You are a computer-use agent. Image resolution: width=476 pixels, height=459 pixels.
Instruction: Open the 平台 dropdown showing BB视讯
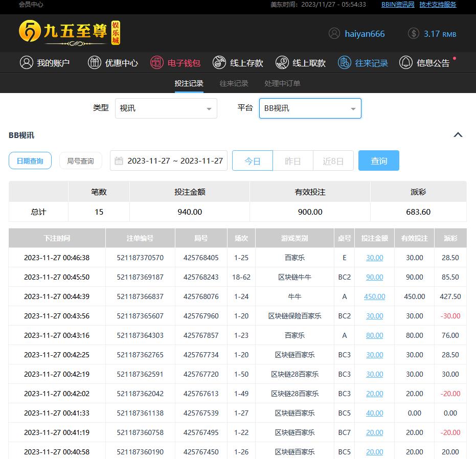click(x=310, y=108)
